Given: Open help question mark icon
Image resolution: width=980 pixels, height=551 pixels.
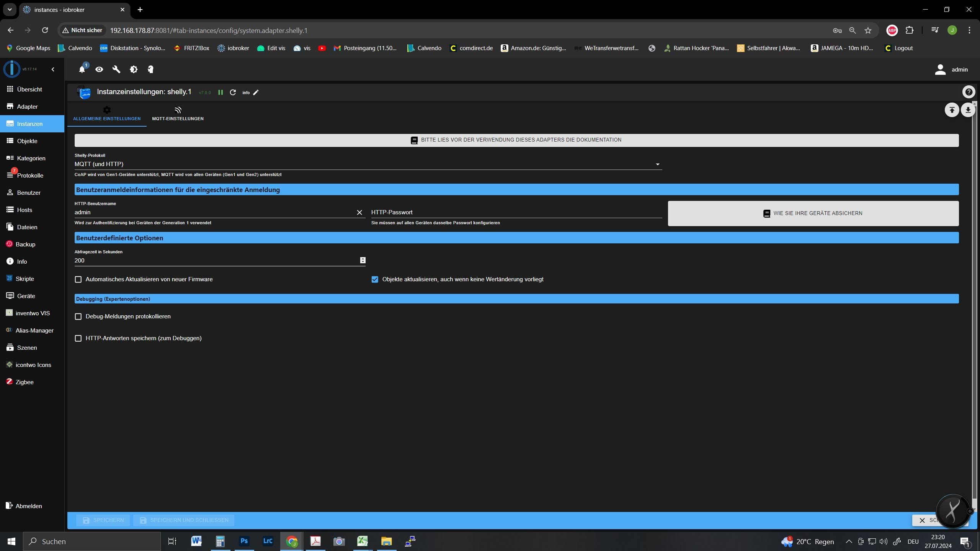Looking at the screenshot, I should click(969, 92).
